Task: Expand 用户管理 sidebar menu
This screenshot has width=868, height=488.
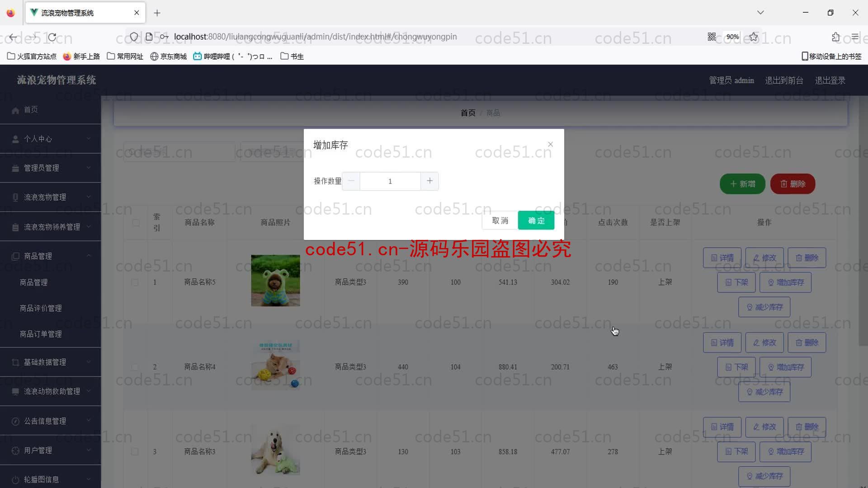Action: pyautogui.click(x=50, y=450)
